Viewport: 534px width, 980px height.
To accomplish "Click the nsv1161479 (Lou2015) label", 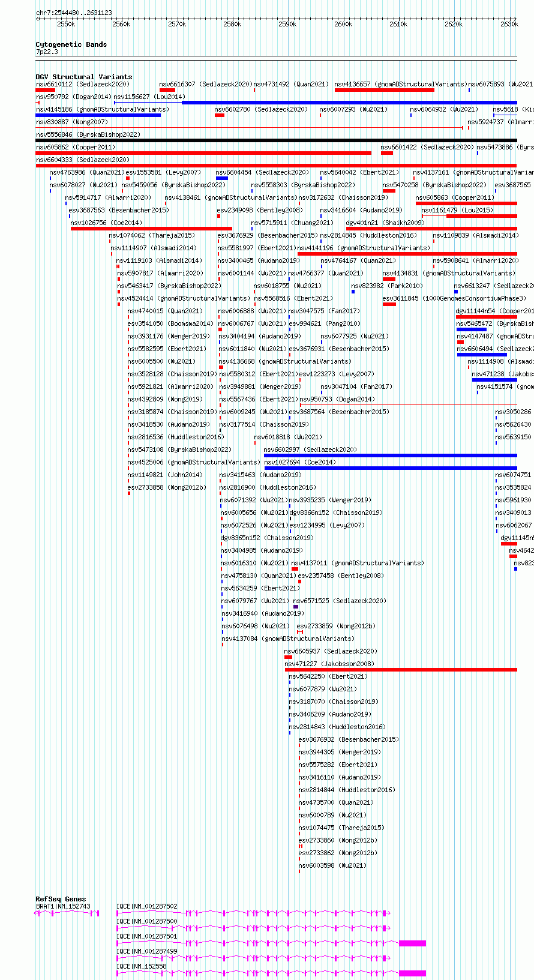I will click(457, 210).
